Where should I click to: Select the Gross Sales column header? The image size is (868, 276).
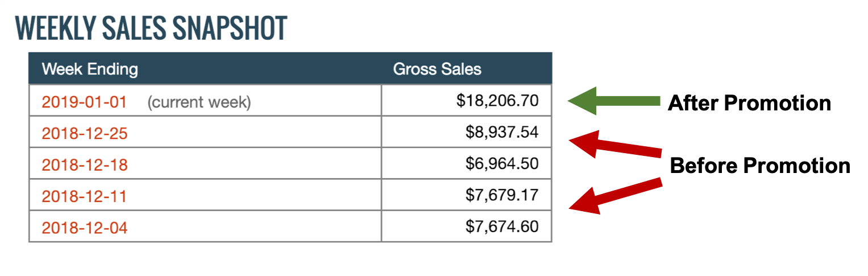click(x=437, y=69)
